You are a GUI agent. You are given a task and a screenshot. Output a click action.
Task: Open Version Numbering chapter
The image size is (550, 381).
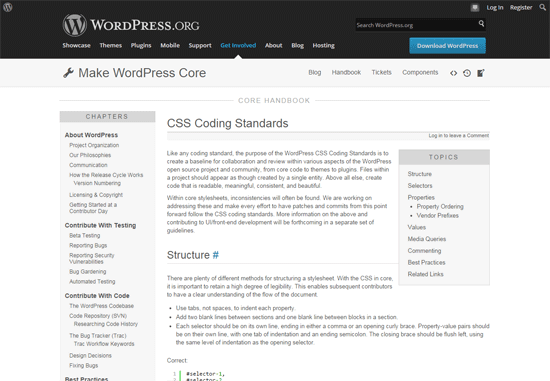click(x=97, y=183)
